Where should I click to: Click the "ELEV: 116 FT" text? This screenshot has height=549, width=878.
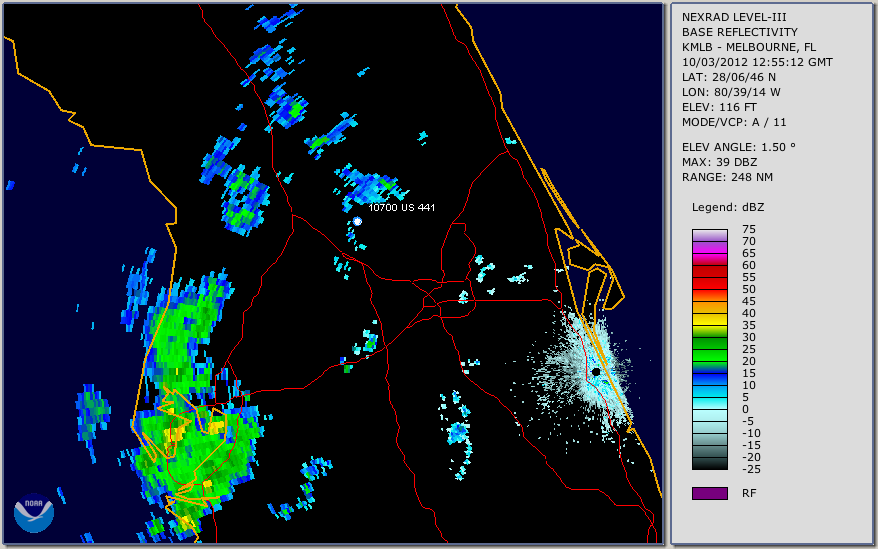[x=719, y=107]
